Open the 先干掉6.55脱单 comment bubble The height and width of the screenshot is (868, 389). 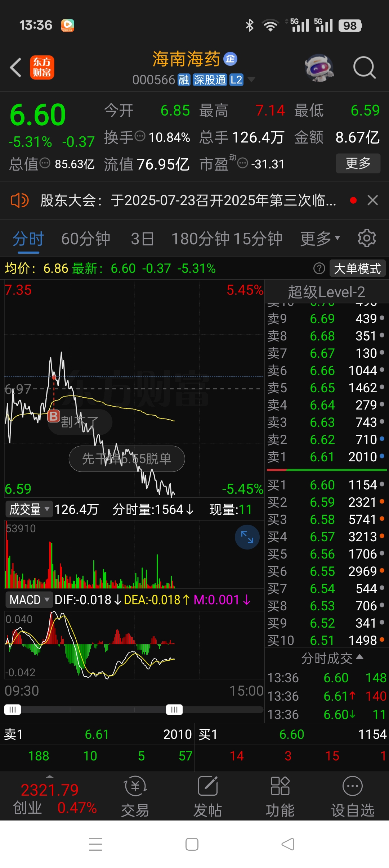pos(127,458)
